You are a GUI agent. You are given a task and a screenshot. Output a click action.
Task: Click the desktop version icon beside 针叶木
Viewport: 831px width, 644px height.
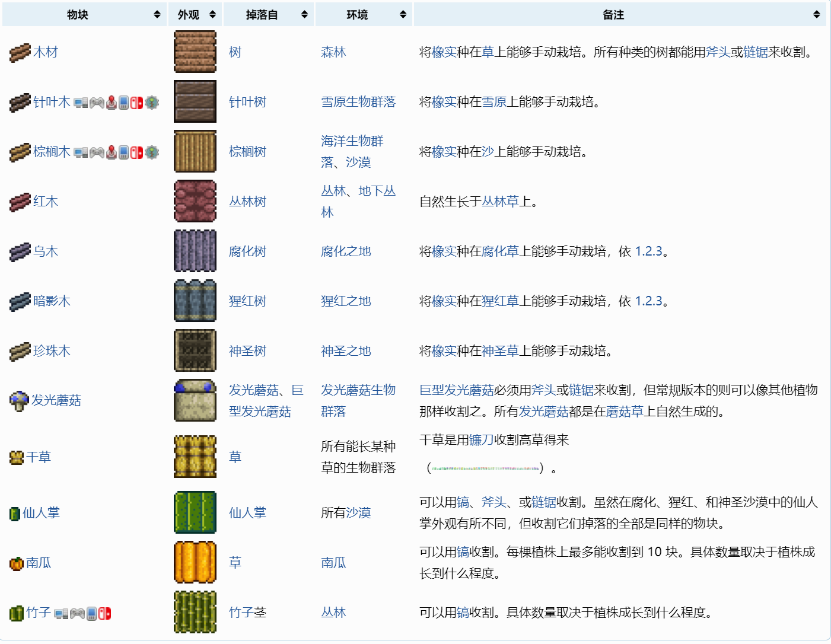tap(81, 103)
